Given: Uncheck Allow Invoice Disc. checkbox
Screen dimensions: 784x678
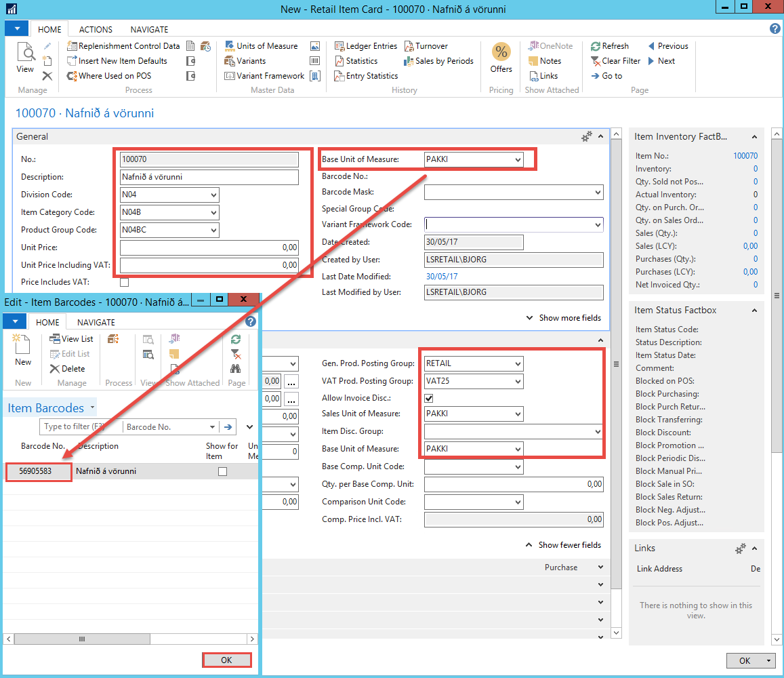Looking at the screenshot, I should pos(428,398).
